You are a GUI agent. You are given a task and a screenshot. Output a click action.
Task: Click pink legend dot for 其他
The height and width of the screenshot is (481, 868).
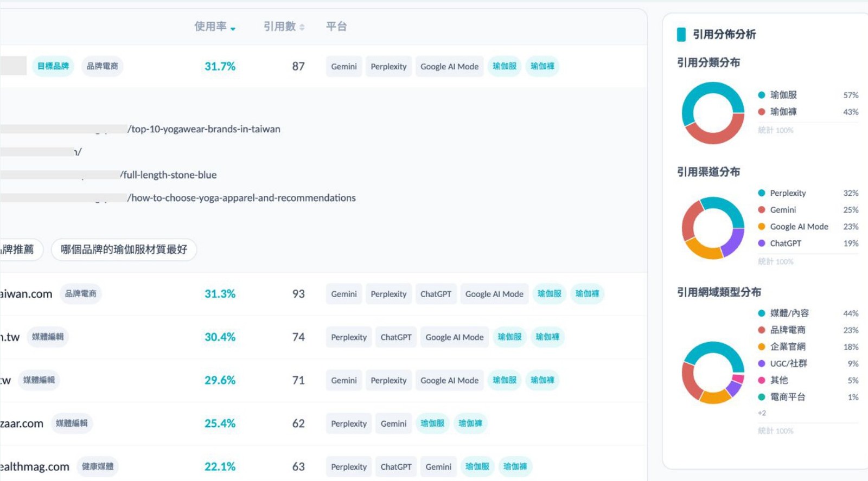[762, 380]
